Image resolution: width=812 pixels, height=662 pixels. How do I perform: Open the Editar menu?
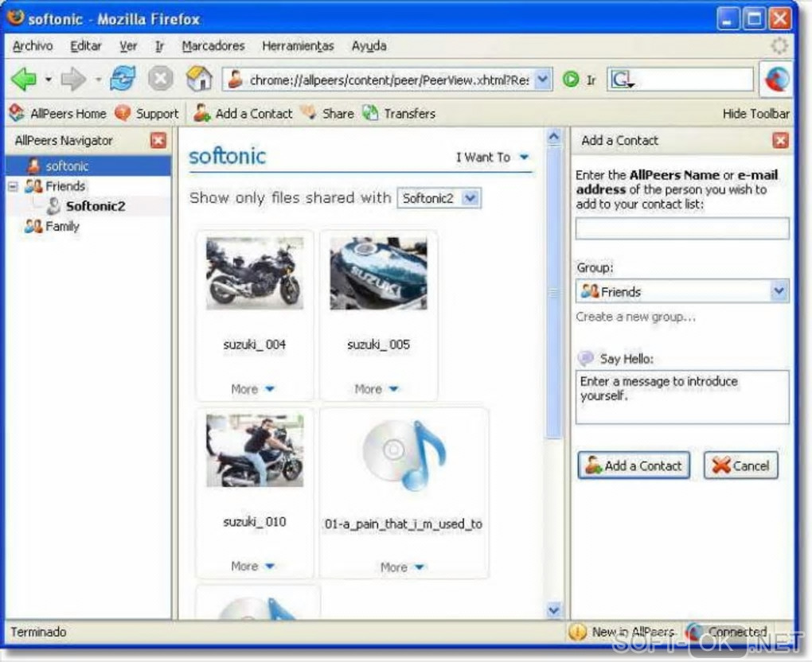[x=86, y=46]
